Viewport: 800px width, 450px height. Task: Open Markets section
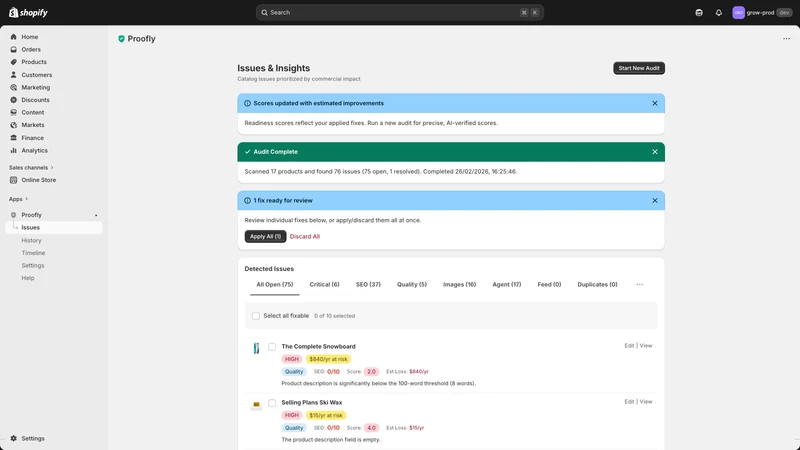tap(33, 125)
